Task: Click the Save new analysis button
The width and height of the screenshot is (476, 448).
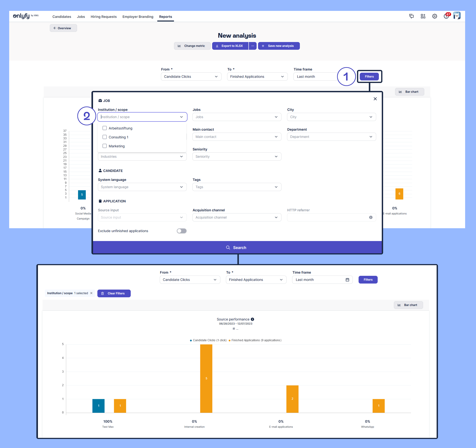Action: (x=279, y=46)
